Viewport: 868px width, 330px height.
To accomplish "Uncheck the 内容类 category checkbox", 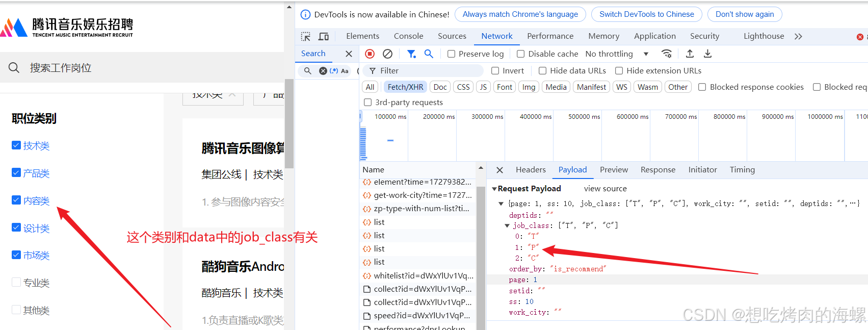I will click(16, 200).
